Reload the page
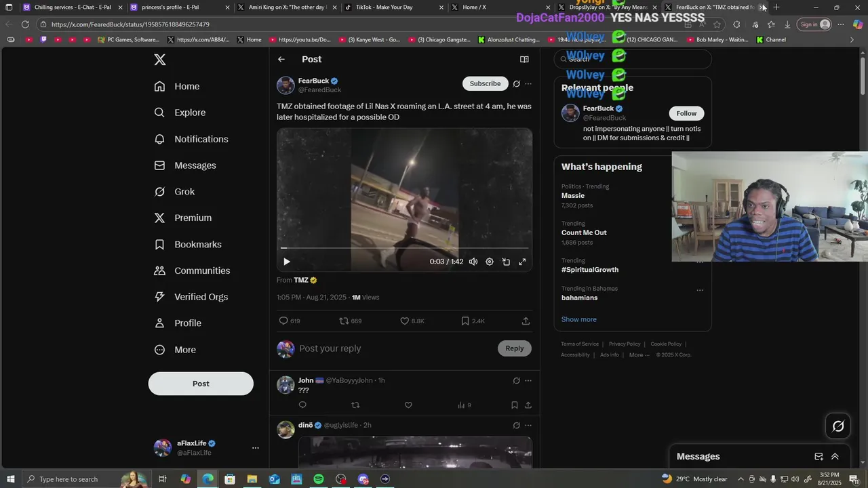 click(x=25, y=24)
